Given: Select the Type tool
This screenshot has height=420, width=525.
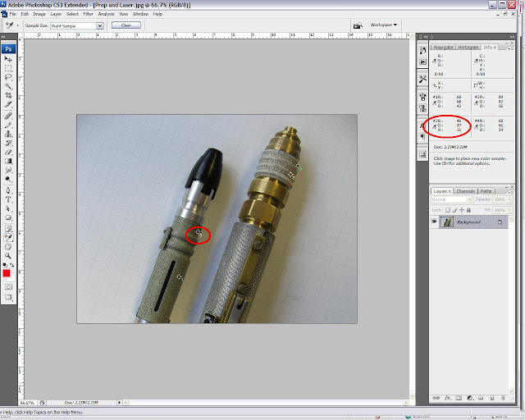Looking at the screenshot, I should coord(8,199).
